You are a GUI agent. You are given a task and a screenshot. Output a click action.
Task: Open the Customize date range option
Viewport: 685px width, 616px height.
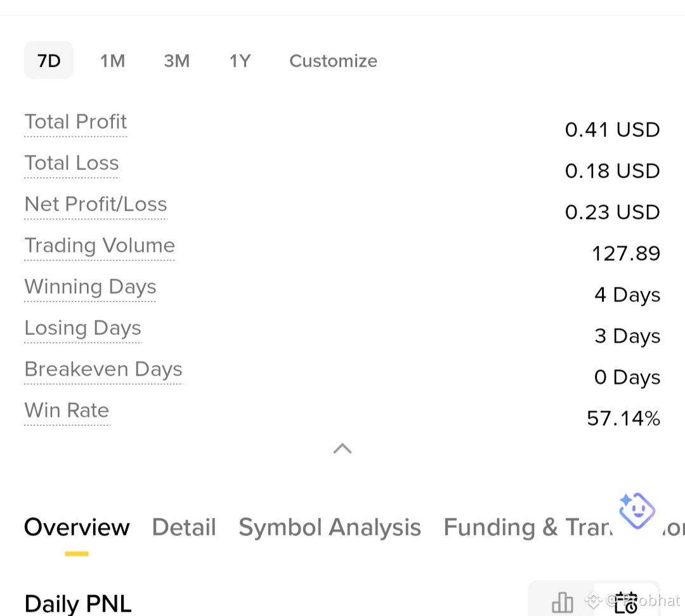click(334, 61)
